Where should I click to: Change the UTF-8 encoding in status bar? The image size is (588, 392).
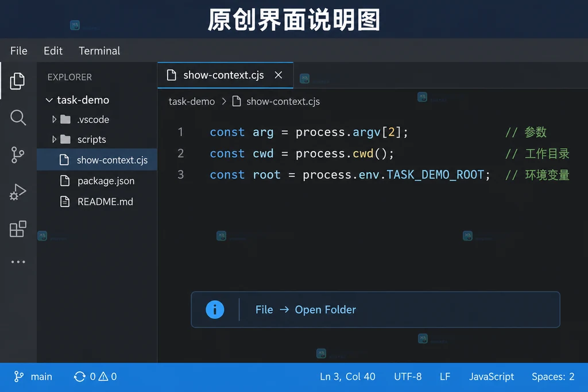pyautogui.click(x=408, y=377)
